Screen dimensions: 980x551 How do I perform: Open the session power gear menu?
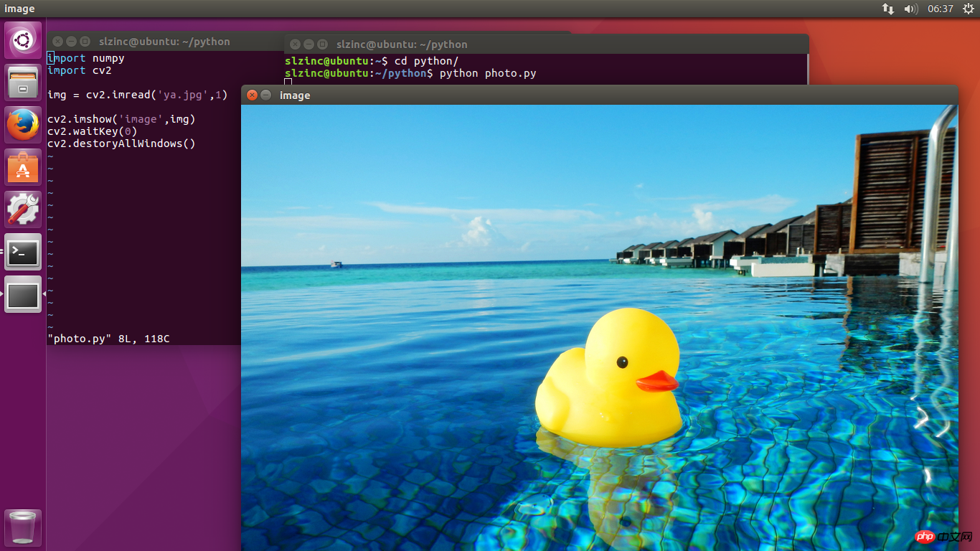point(968,9)
